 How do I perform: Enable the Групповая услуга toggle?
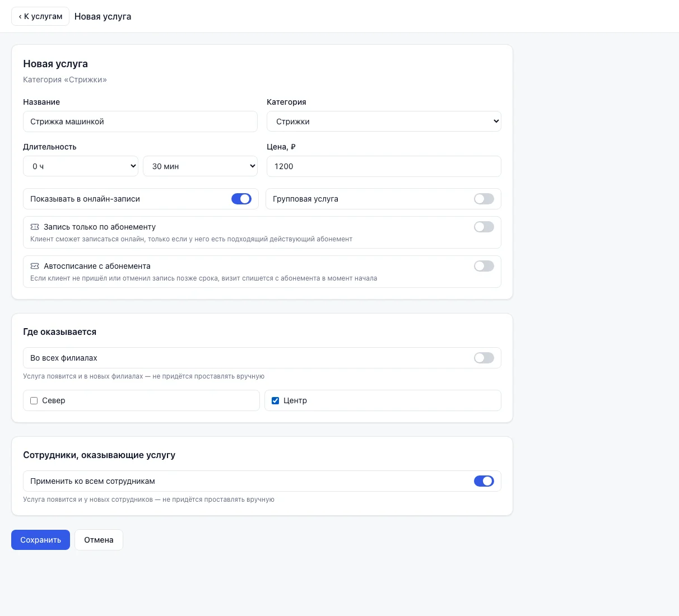tap(484, 199)
